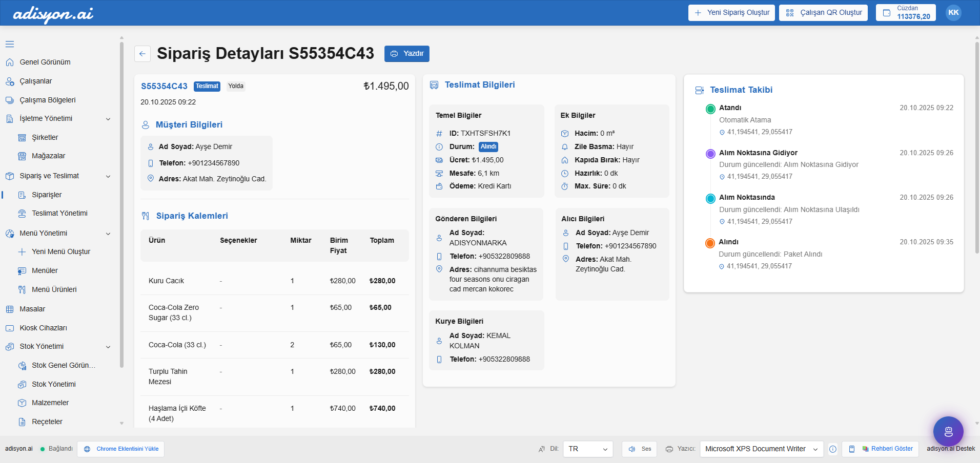Click the sidebar vertical scrollbar
This screenshot has width=980, height=463.
121,205
